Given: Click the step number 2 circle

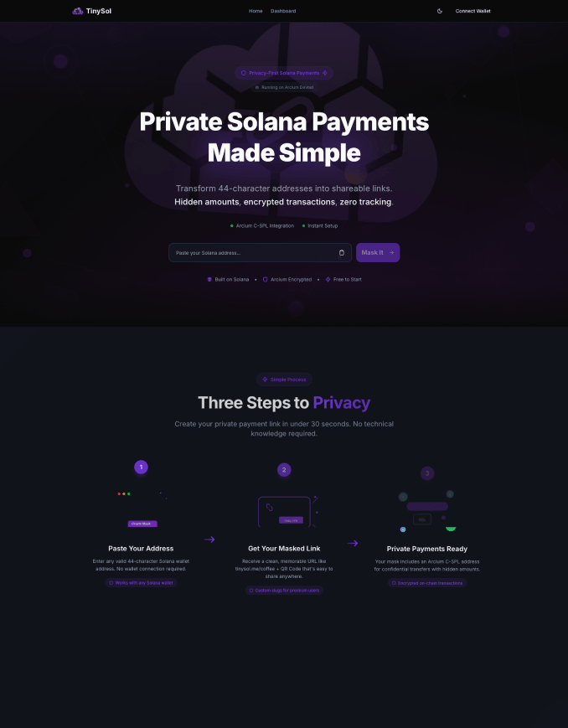Looking at the screenshot, I should [x=284, y=470].
